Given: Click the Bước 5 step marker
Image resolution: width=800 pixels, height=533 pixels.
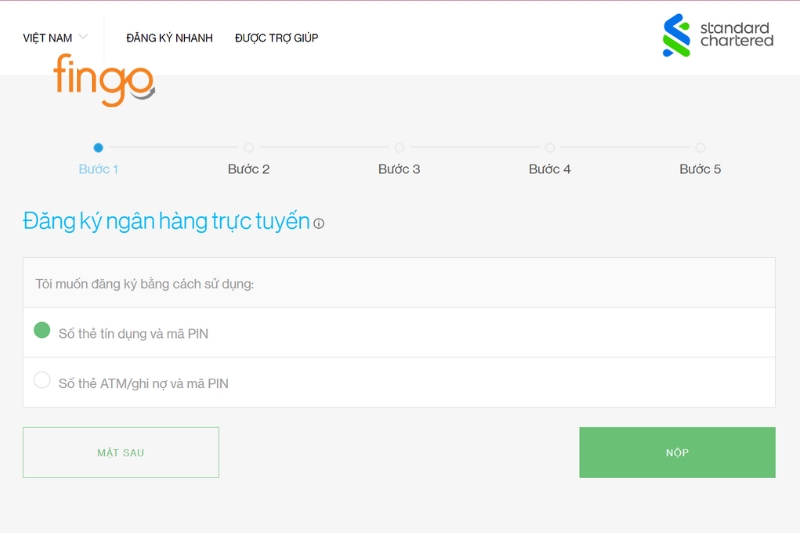Looking at the screenshot, I should (700, 148).
